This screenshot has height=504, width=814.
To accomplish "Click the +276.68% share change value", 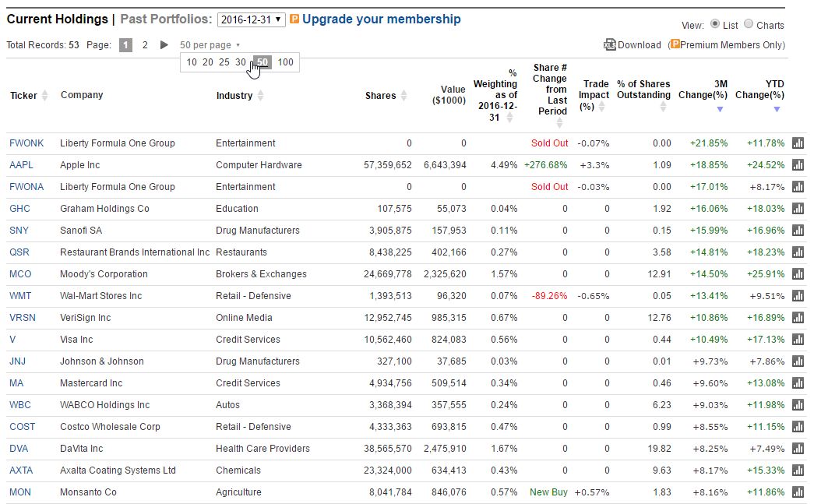I will (x=545, y=165).
